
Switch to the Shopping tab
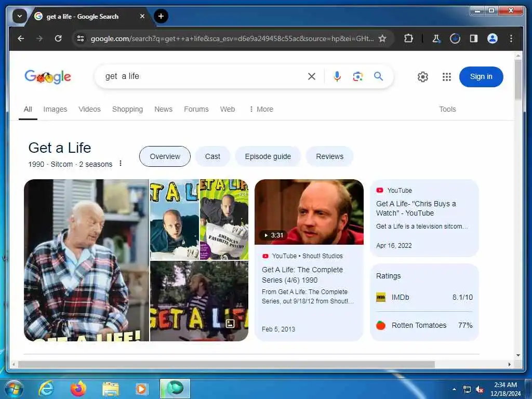(x=128, y=109)
